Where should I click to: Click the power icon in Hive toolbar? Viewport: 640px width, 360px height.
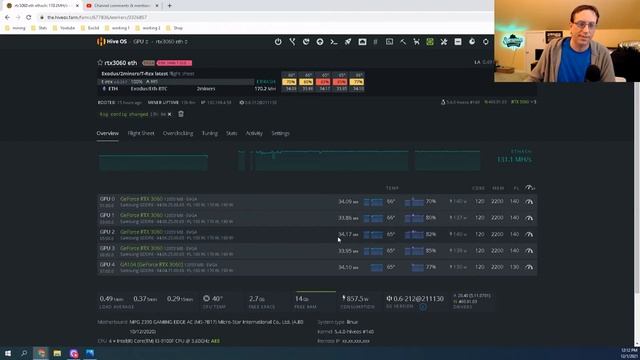pyautogui.click(x=278, y=42)
